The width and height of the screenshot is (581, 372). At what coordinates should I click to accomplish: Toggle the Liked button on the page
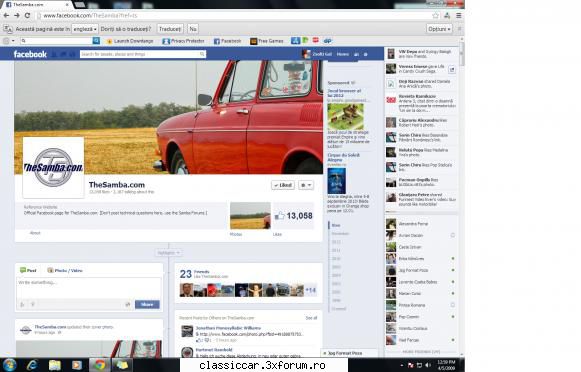pyautogui.click(x=283, y=185)
